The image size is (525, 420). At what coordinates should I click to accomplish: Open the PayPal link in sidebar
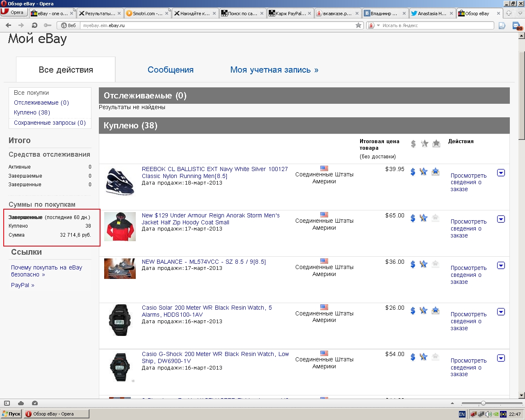point(23,285)
